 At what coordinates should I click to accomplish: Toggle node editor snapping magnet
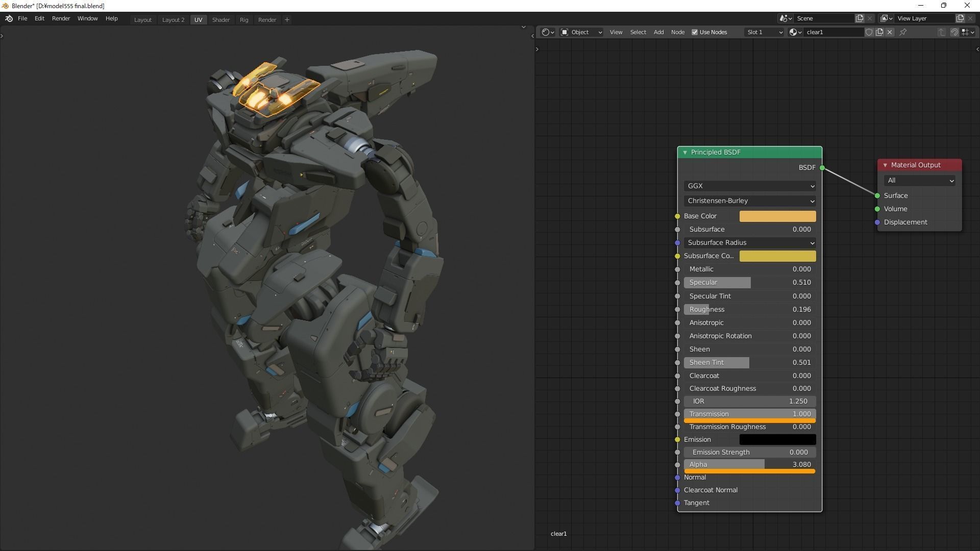click(954, 32)
